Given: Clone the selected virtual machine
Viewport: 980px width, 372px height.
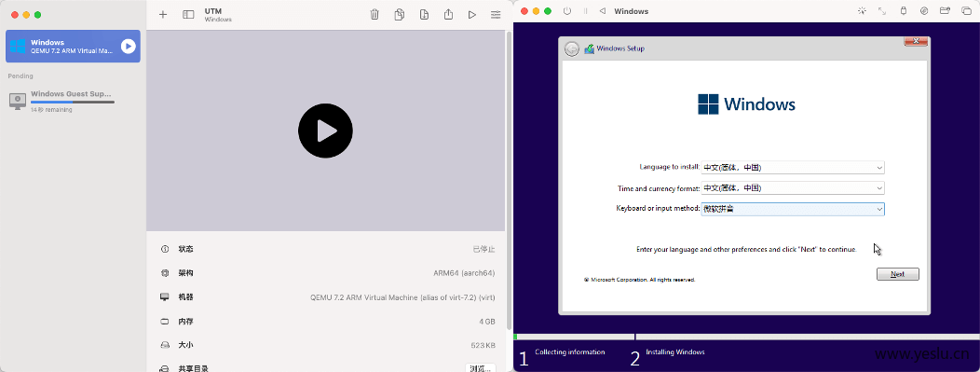Looking at the screenshot, I should pyautogui.click(x=400, y=14).
